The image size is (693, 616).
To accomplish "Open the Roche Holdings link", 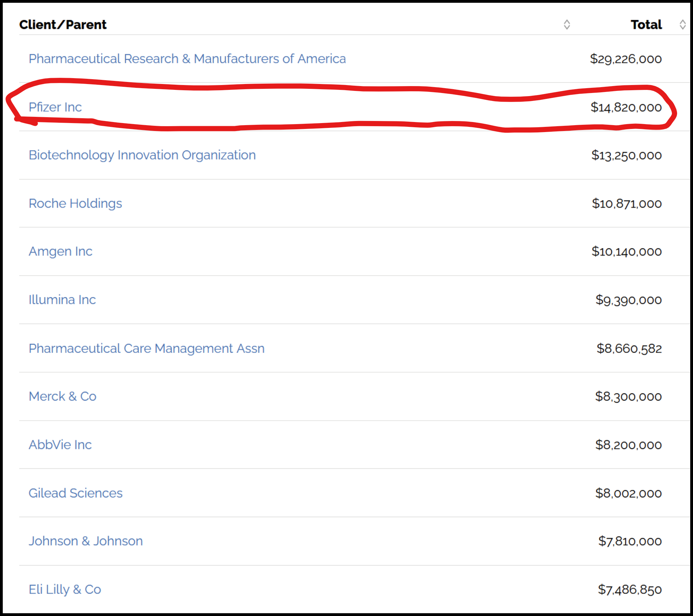I will (x=75, y=204).
